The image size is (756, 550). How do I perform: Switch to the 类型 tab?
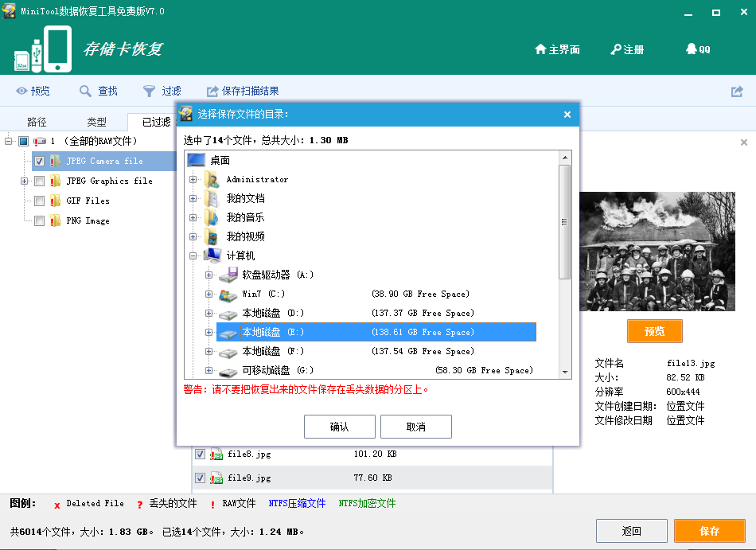pos(96,122)
